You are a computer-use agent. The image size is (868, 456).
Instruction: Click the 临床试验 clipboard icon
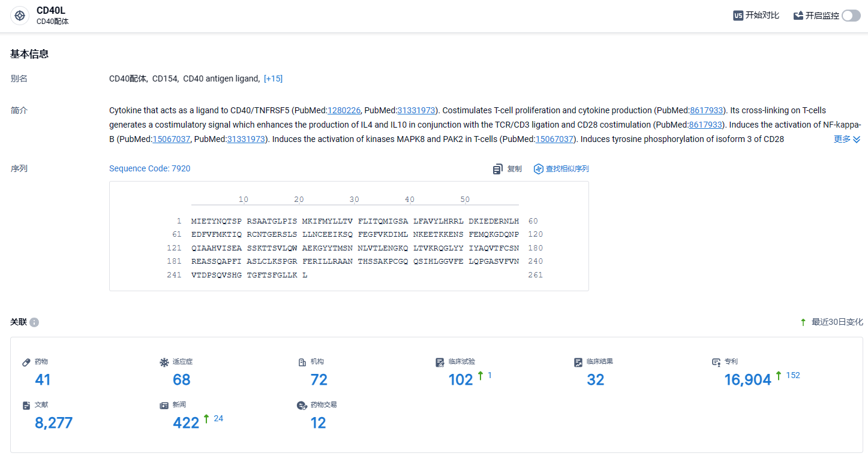[440, 362]
